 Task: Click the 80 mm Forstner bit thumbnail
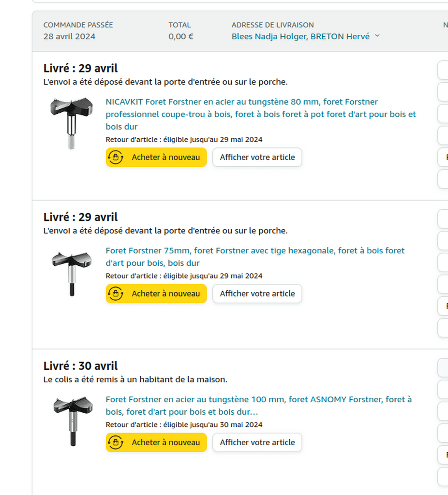(72, 123)
